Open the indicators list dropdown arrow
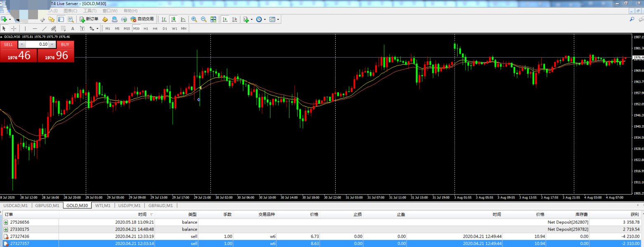 [x=251, y=19]
